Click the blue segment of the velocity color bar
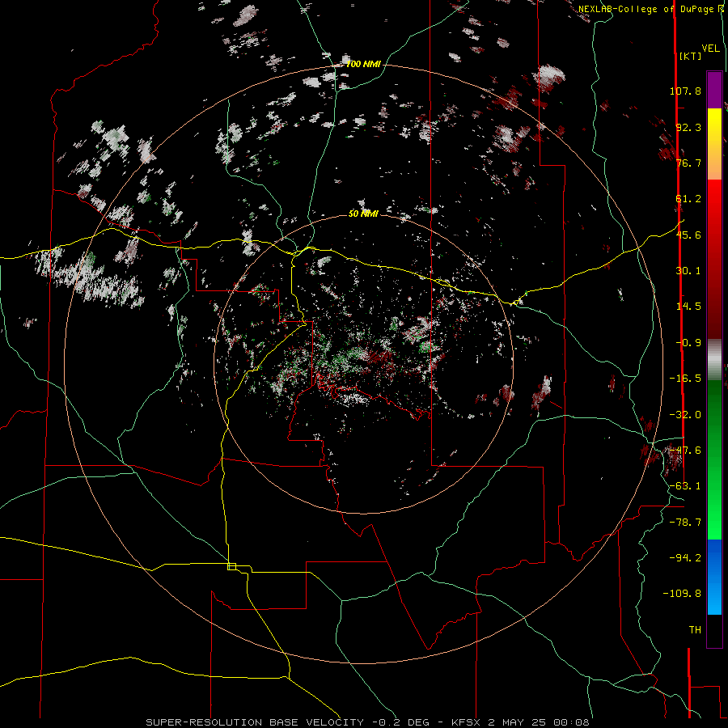The width and height of the screenshot is (728, 728). pos(714,577)
